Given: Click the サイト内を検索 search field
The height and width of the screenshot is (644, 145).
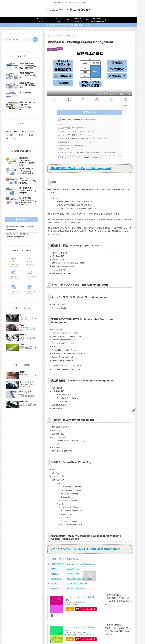Looking at the screenshot, I should coord(19,39).
